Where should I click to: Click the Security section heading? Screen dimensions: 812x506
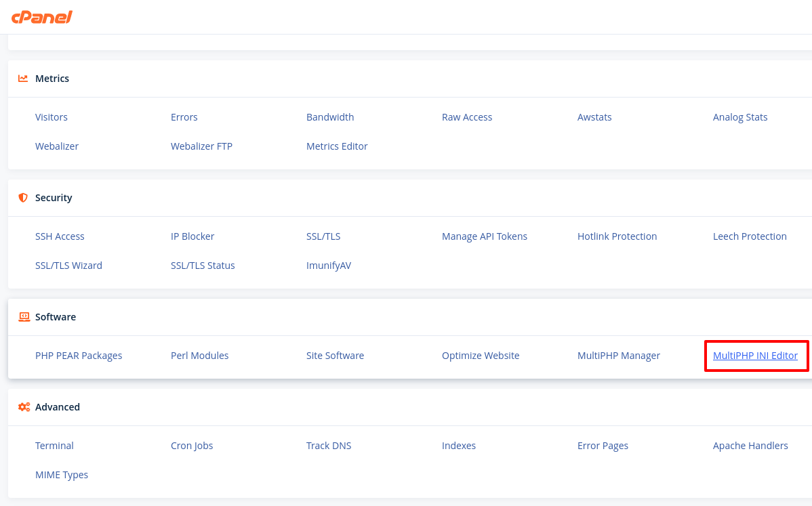point(54,198)
